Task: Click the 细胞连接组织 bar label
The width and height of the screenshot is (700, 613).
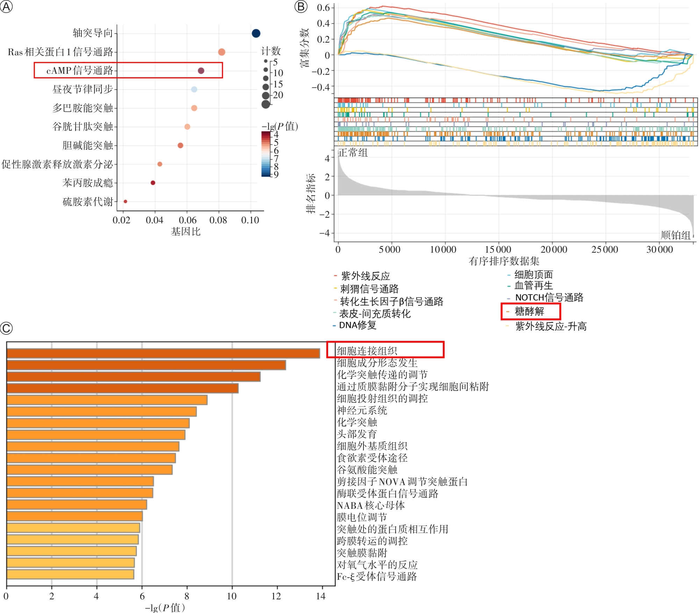Action: click(367, 351)
